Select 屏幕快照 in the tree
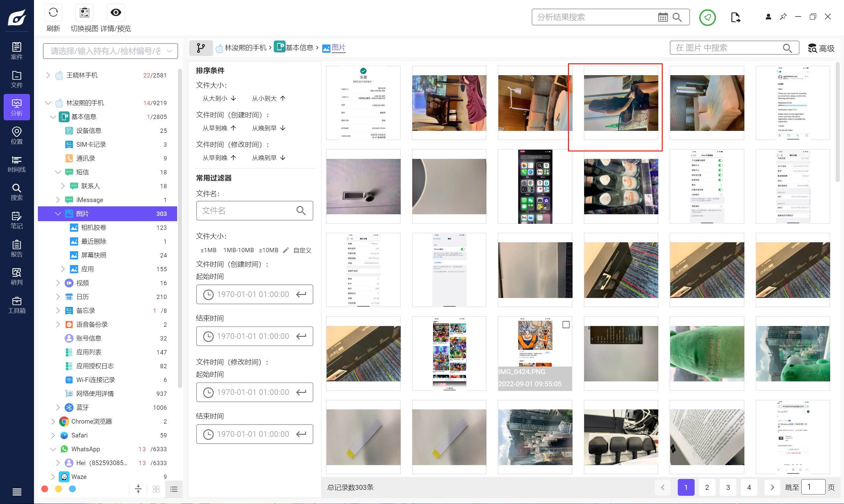 pyautogui.click(x=93, y=255)
